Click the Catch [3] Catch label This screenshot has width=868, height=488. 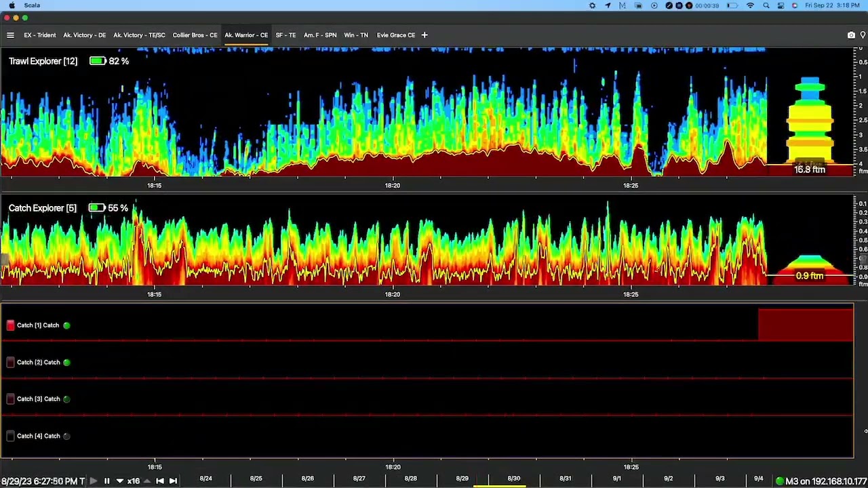(x=38, y=399)
